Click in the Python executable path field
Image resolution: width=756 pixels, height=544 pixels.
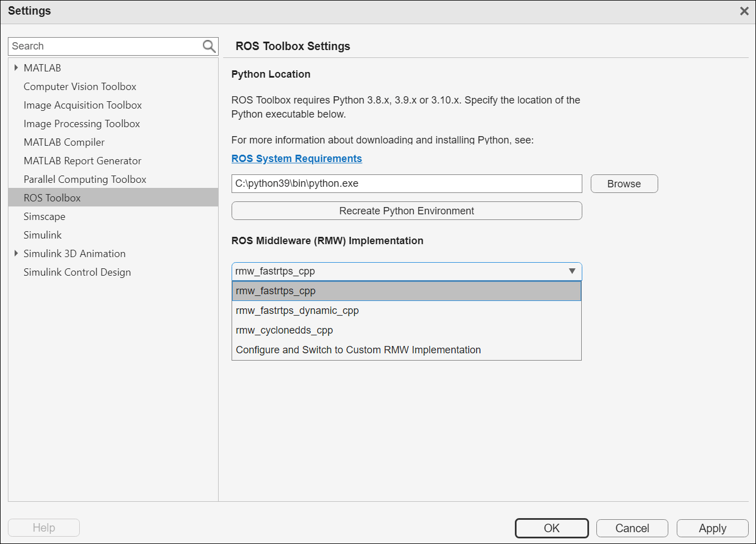406,183
